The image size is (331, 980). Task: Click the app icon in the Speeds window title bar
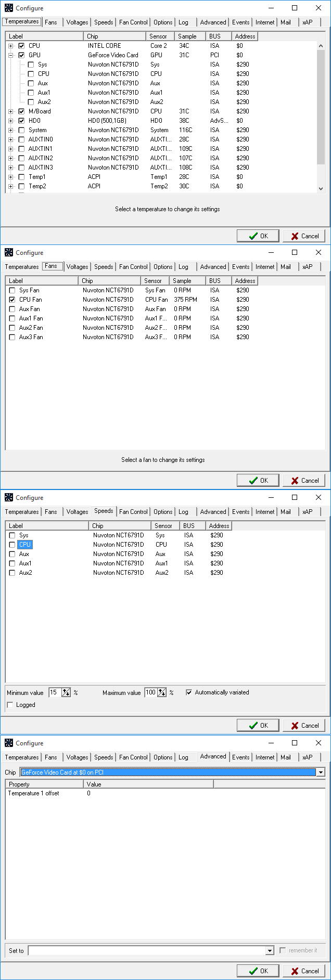pyautogui.click(x=9, y=498)
